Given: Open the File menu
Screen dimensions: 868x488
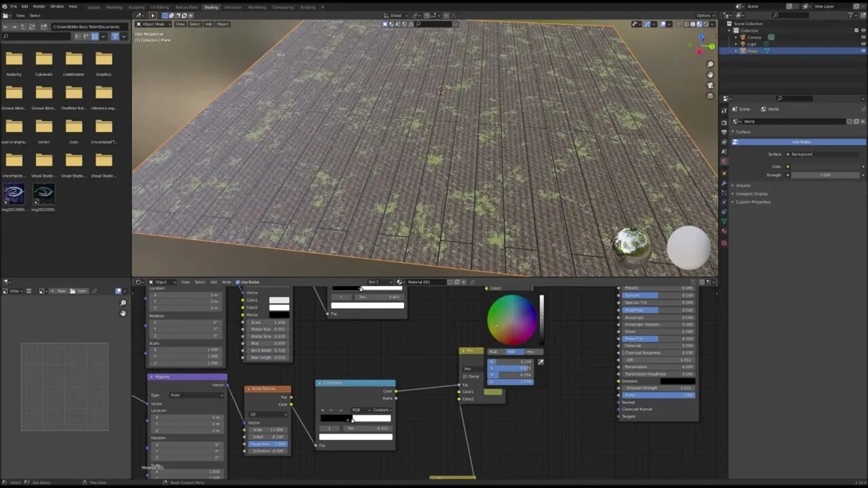Looking at the screenshot, I should [14, 6].
